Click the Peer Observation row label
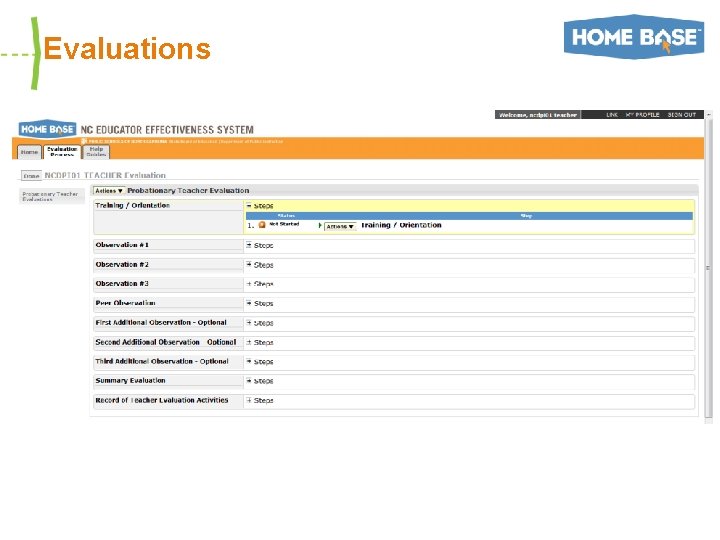Screen dimensions: 720x540 point(125,303)
